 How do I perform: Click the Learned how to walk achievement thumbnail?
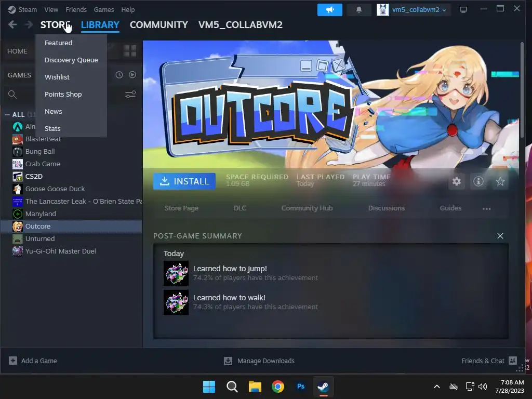pos(176,302)
